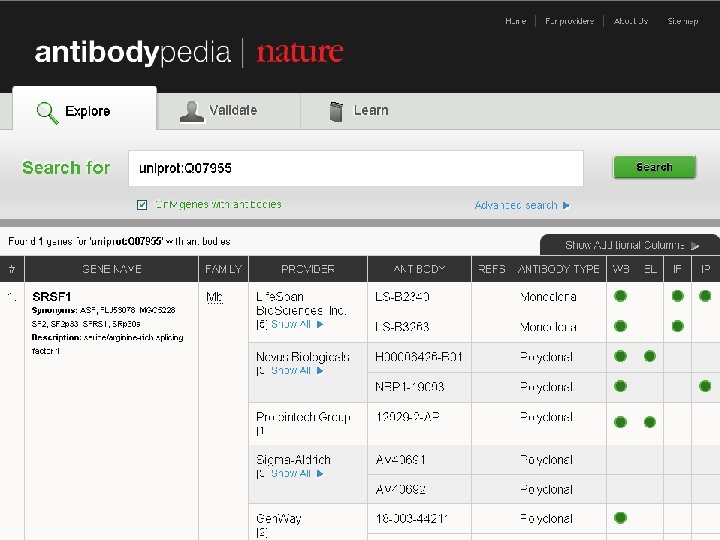Toggle Only genes with antibodies checkbox
Viewport: 720px width, 540px height.
click(142, 205)
